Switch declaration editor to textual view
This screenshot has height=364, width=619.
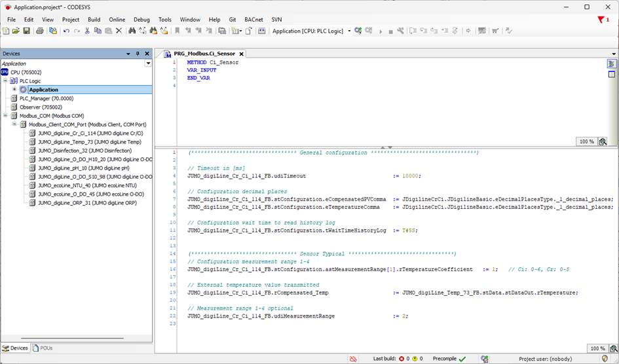(x=612, y=64)
